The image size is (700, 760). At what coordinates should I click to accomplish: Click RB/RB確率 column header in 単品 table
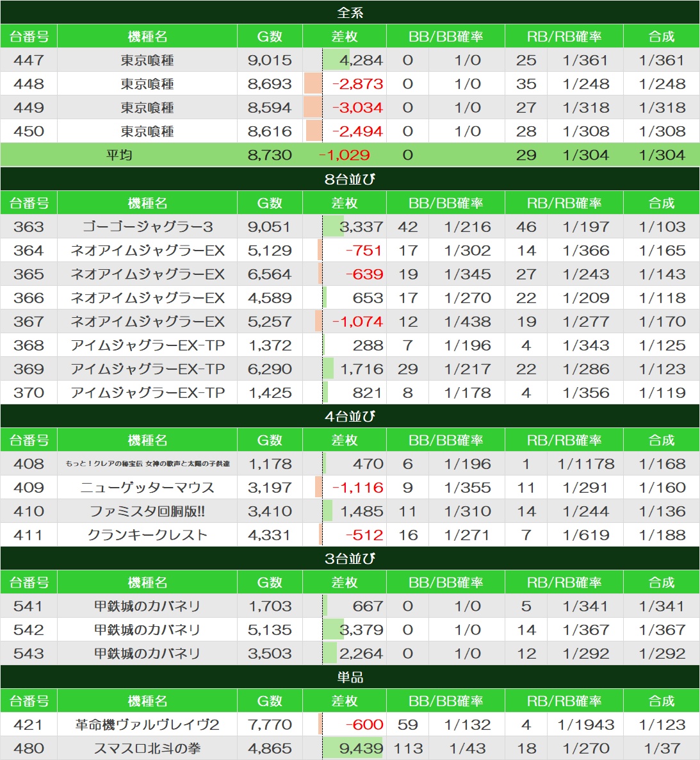(564, 701)
